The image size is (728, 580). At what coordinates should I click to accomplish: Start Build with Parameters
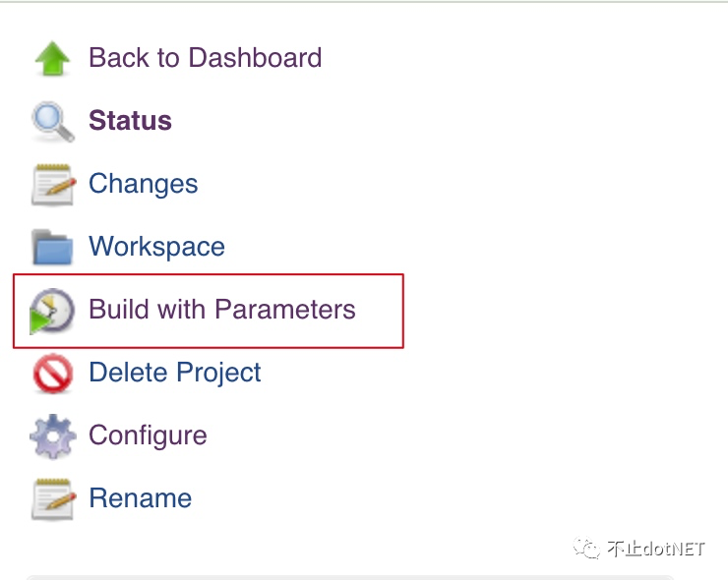221,310
